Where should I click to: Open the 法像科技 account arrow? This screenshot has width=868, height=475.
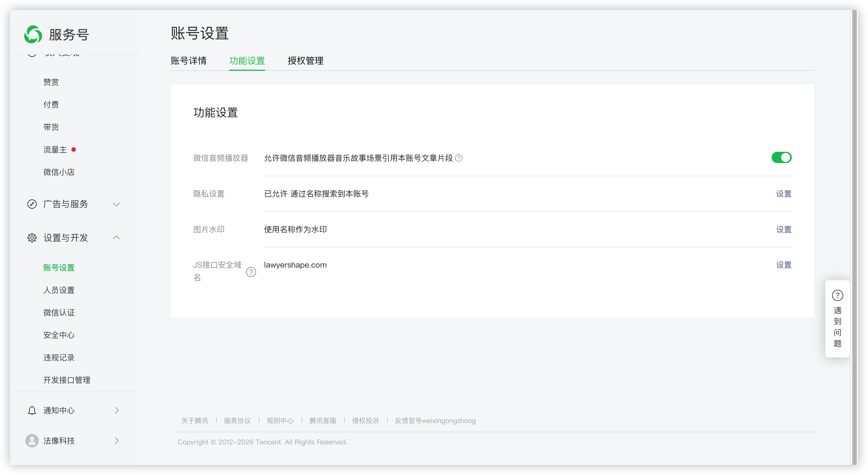tap(117, 441)
